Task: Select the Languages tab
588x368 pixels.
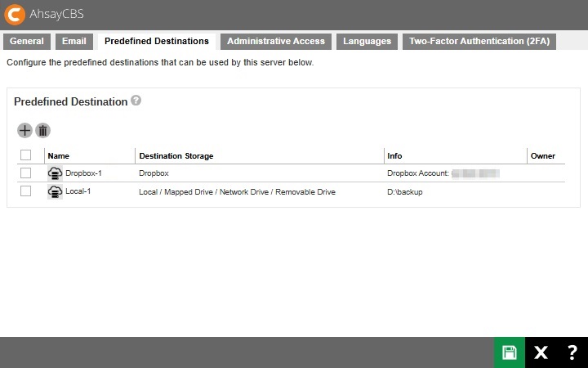Action: click(367, 41)
